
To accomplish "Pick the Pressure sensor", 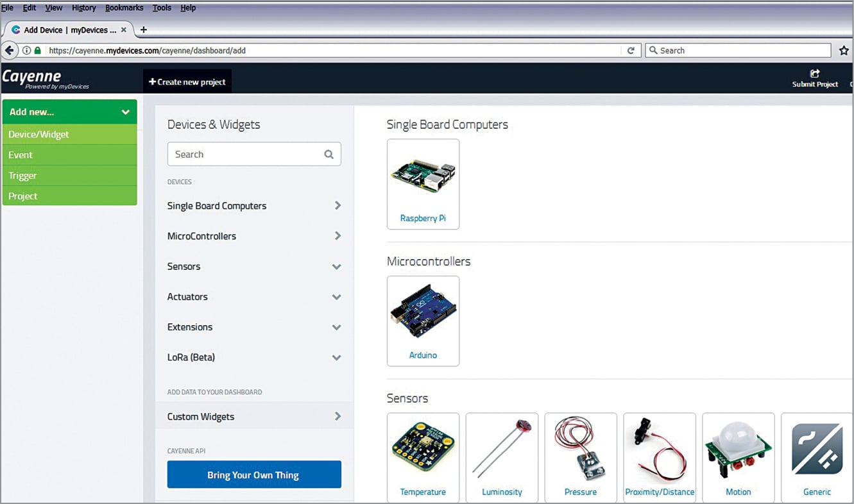I will [580, 455].
